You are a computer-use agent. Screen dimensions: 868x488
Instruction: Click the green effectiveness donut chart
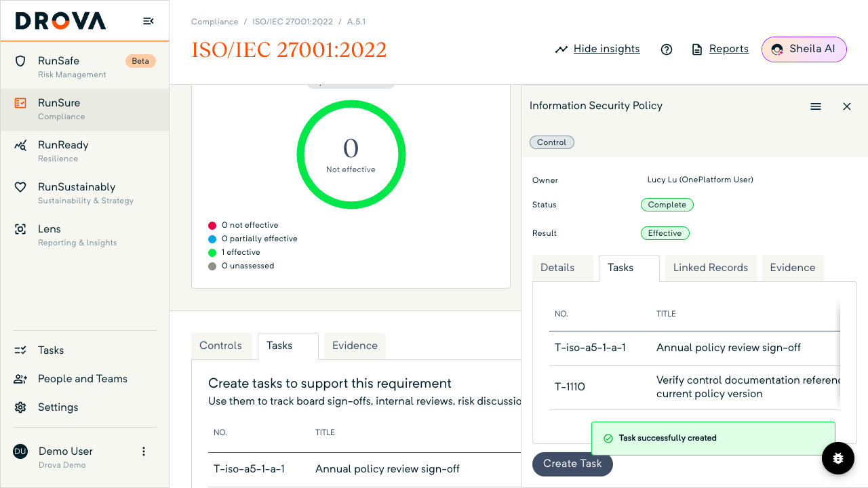pos(351,155)
